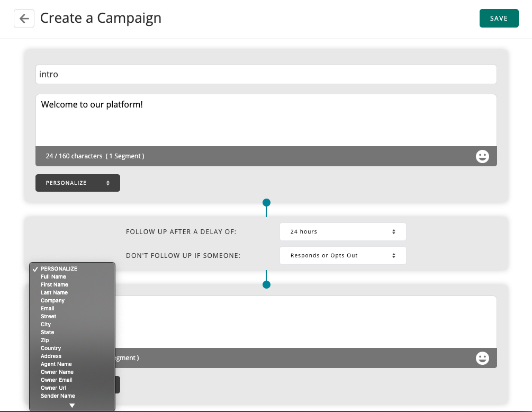Open emoji picker in second message box
The width and height of the screenshot is (532, 412).
coord(482,359)
